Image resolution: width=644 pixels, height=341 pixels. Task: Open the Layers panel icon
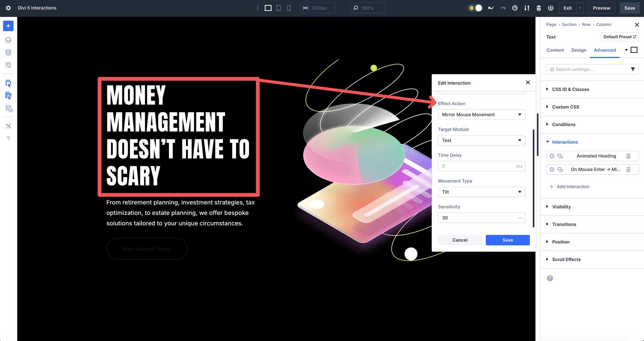[x=8, y=40]
